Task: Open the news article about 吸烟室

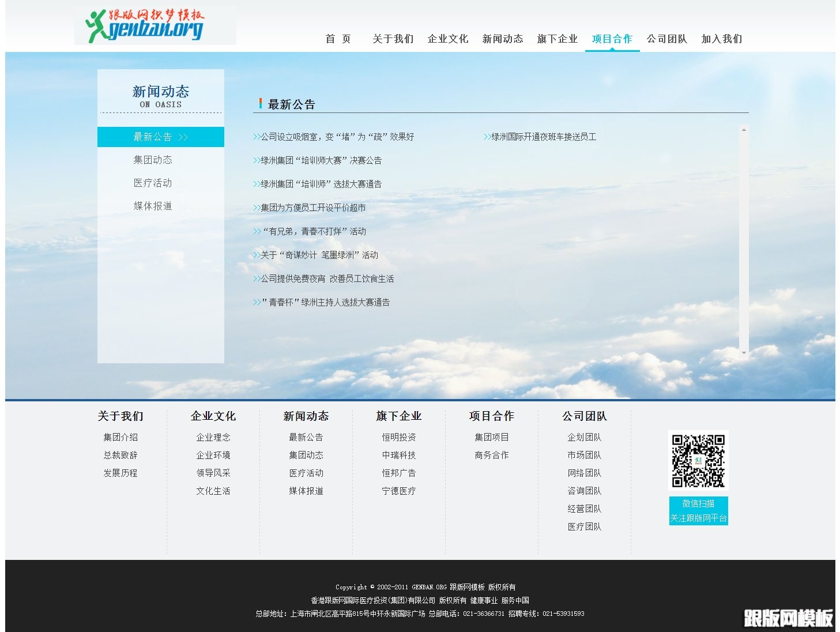Action: [338, 137]
